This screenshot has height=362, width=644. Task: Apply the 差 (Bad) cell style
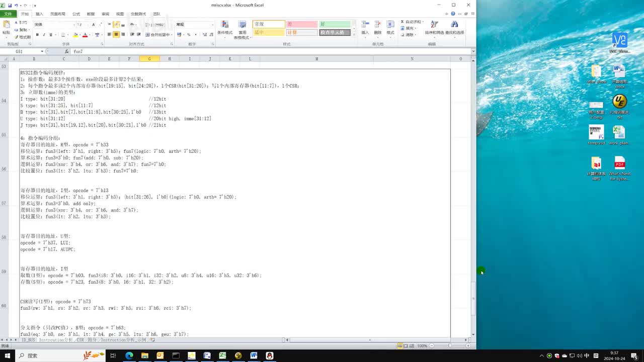coord(302,24)
